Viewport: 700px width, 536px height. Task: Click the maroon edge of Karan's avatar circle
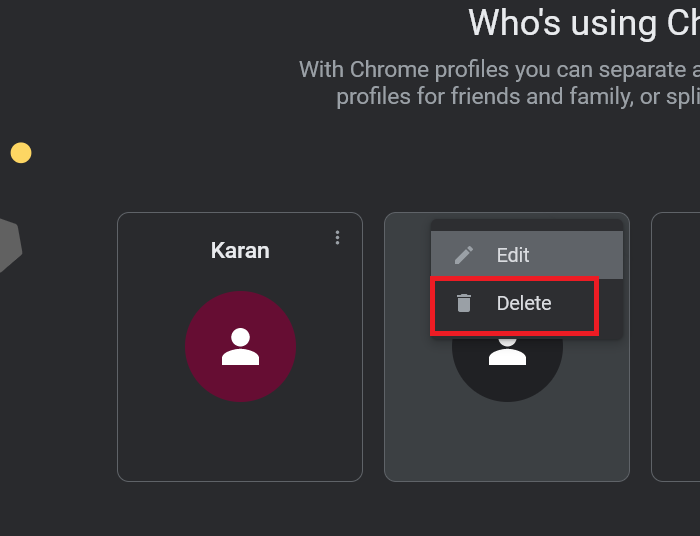[196, 346]
